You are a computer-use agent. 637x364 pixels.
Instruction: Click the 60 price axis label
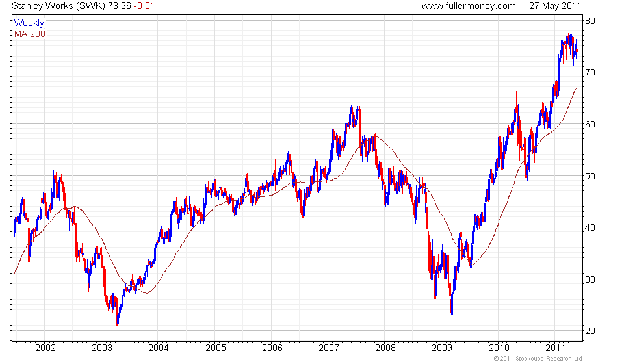pyautogui.click(x=590, y=124)
